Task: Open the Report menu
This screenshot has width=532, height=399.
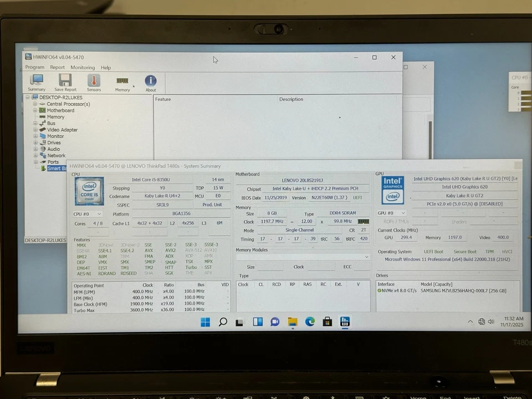Action: [57, 67]
